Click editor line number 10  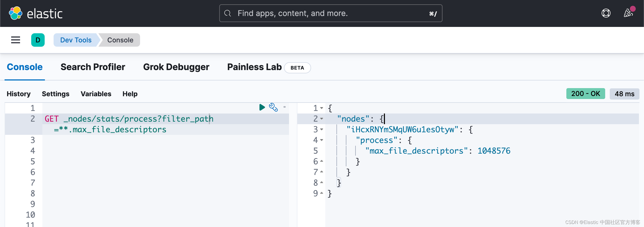point(30,215)
